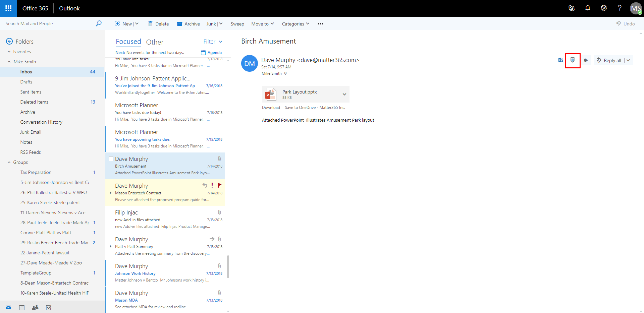
Task: Open the Junk Email folder
Action: tap(52, 132)
